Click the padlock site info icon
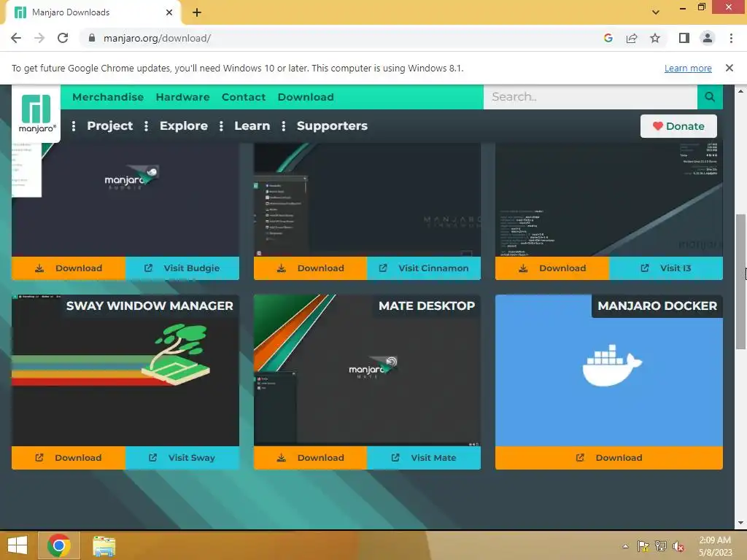Viewport: 747px width, 560px height. click(92, 38)
